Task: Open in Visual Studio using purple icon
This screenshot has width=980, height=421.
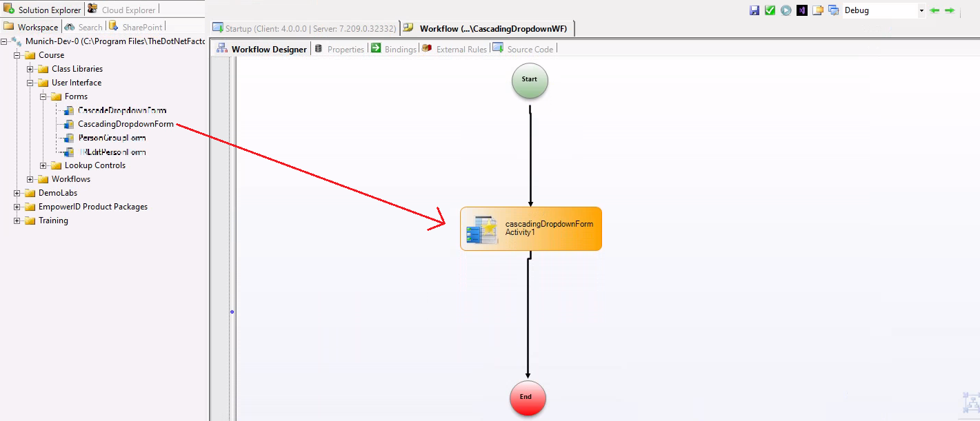Action: click(x=802, y=10)
